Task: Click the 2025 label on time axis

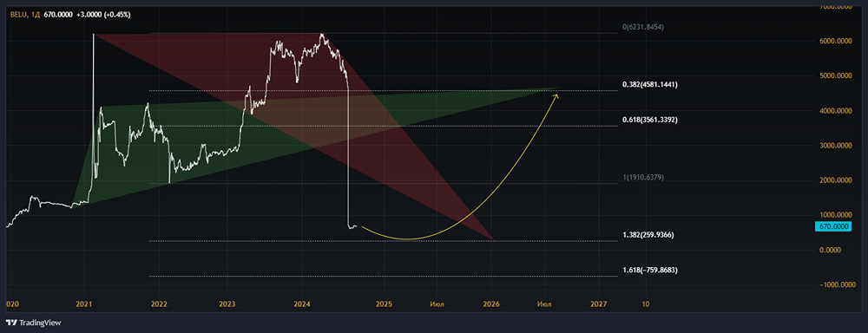Action: 385,304
